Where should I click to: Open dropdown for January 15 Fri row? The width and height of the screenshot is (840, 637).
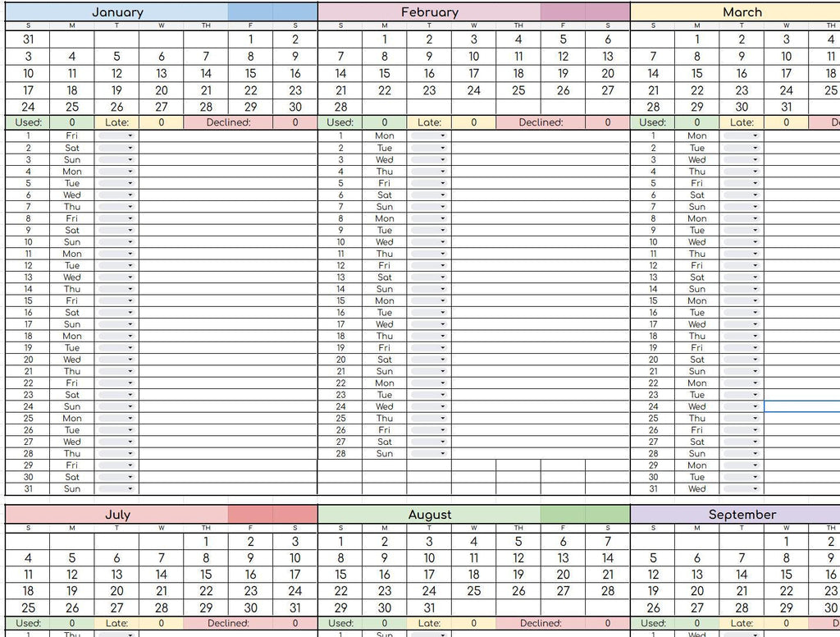coord(116,300)
